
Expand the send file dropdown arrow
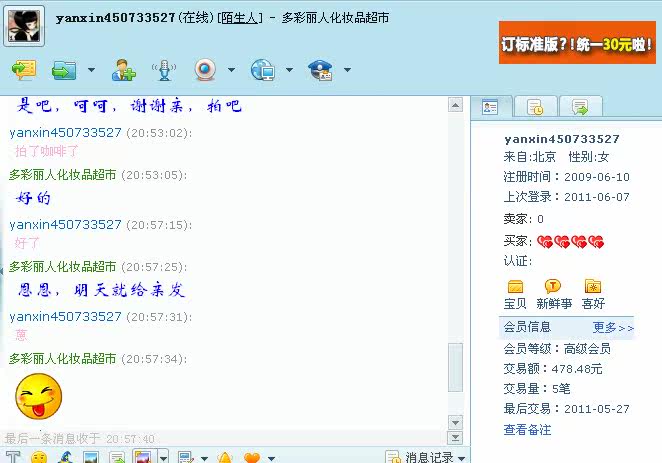coord(91,70)
